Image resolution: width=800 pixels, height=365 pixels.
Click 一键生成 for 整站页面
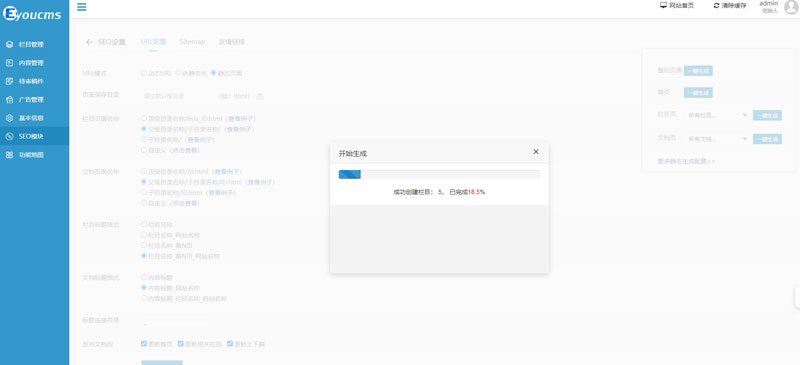point(698,71)
